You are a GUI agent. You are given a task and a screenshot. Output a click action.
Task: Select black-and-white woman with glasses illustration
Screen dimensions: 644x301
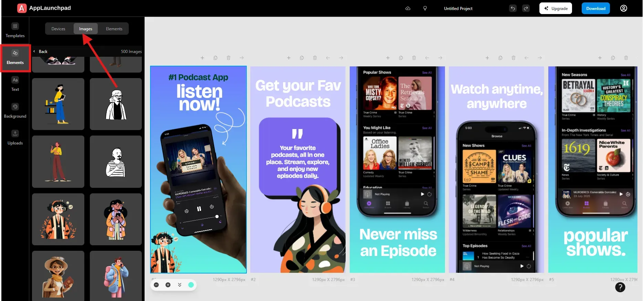(x=116, y=104)
